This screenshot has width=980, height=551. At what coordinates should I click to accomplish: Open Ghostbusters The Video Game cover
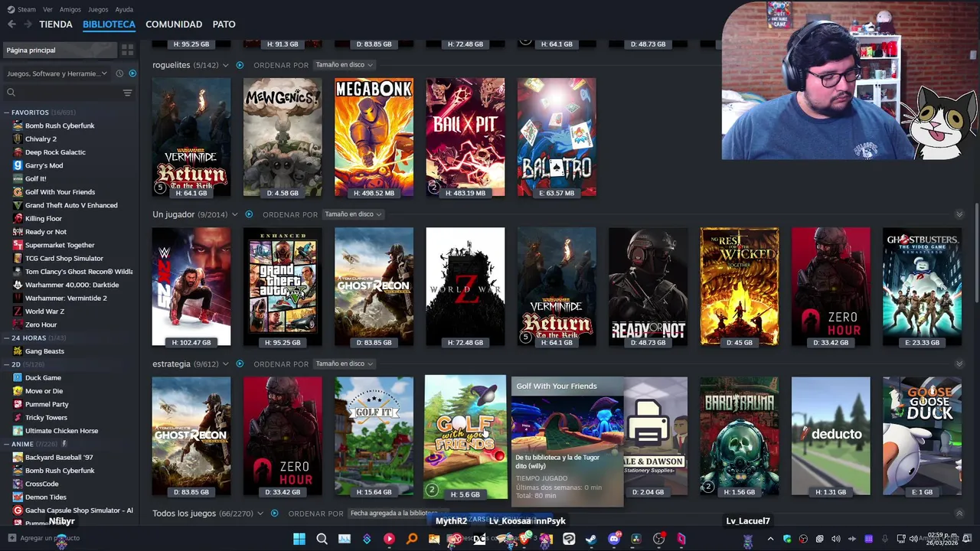click(x=922, y=287)
